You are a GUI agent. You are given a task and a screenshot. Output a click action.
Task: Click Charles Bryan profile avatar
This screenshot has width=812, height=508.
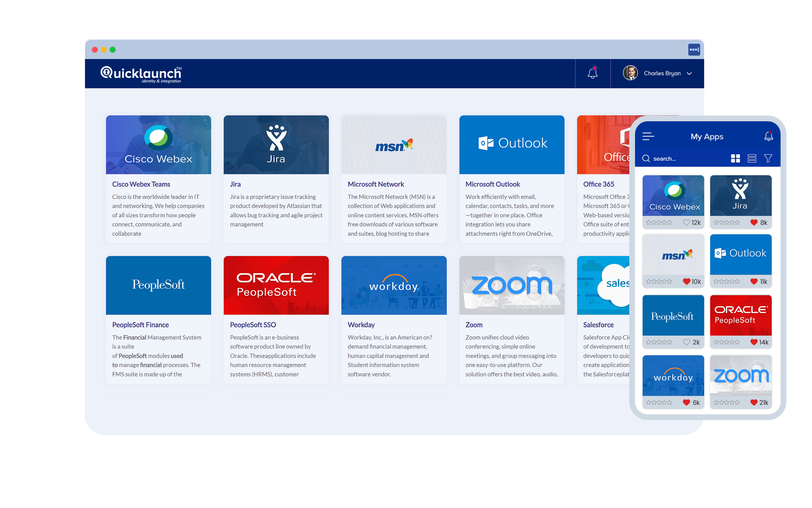coord(630,73)
